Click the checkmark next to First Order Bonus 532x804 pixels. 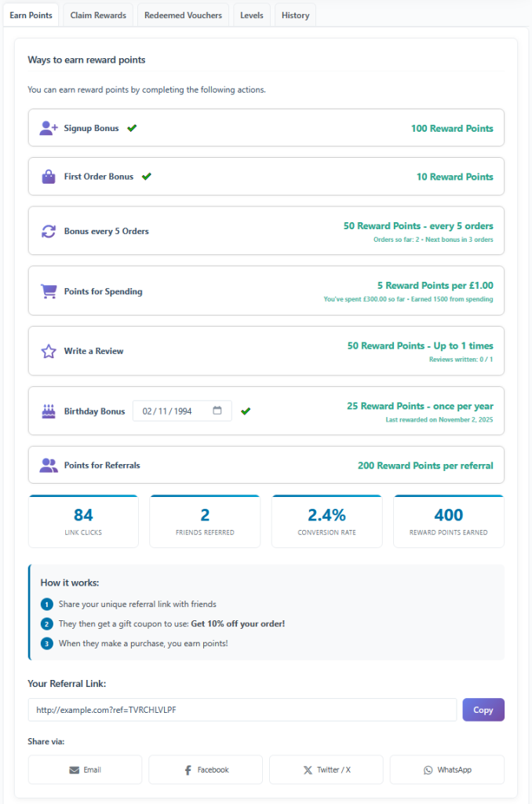(x=146, y=176)
